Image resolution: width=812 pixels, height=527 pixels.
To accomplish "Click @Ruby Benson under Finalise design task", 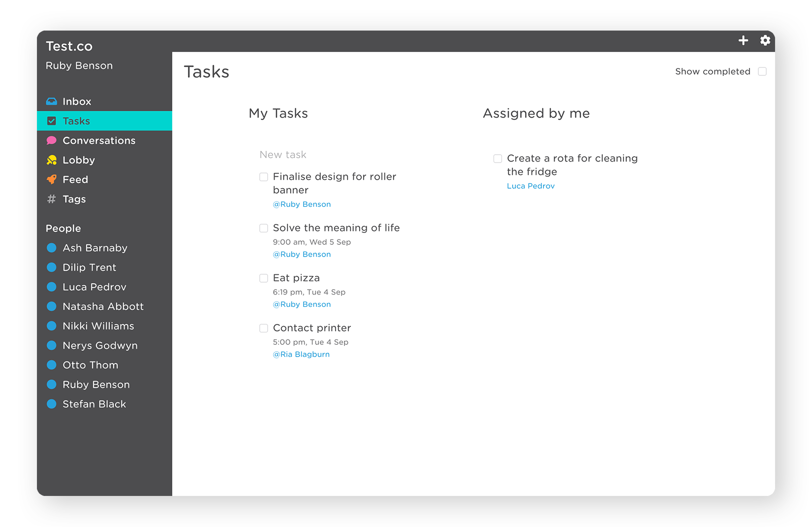I will (x=302, y=204).
